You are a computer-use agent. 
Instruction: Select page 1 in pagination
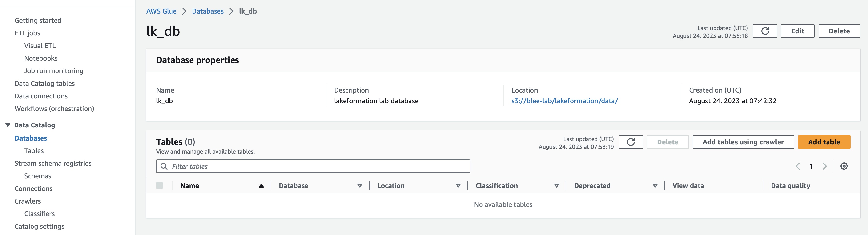click(811, 166)
